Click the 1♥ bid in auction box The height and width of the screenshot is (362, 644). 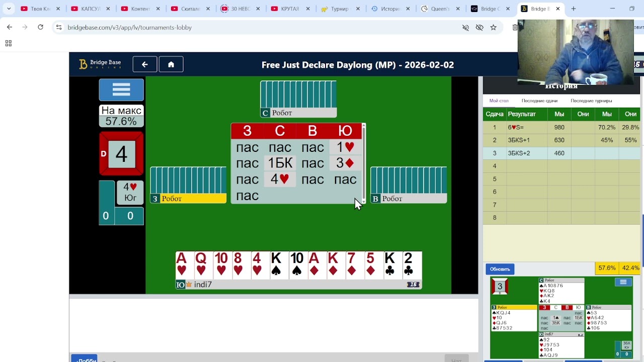point(345,147)
